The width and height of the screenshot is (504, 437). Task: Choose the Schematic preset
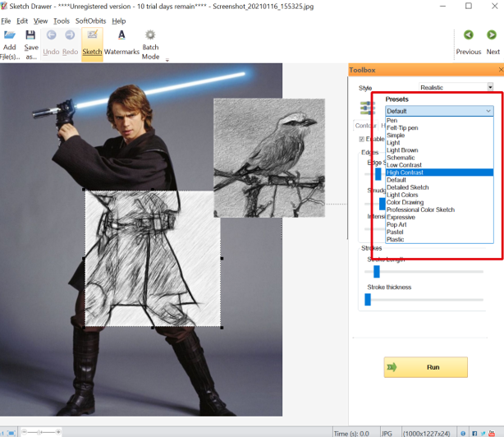(439, 158)
